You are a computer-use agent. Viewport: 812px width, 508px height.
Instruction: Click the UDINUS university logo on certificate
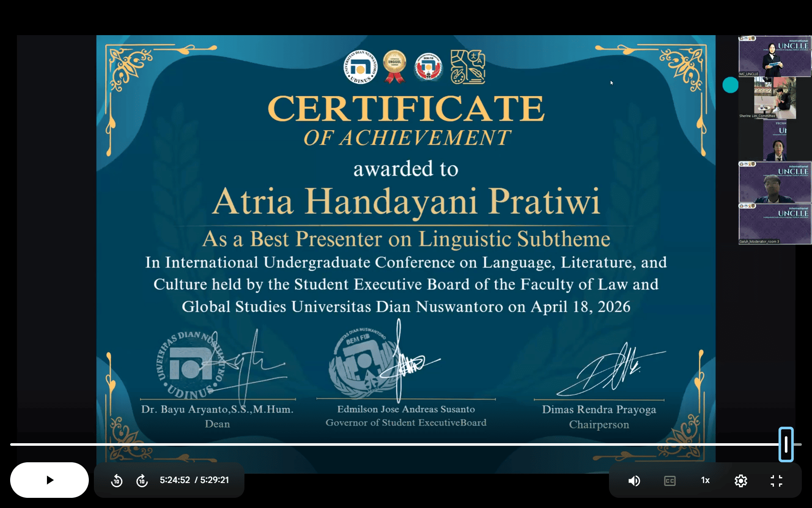(x=360, y=67)
